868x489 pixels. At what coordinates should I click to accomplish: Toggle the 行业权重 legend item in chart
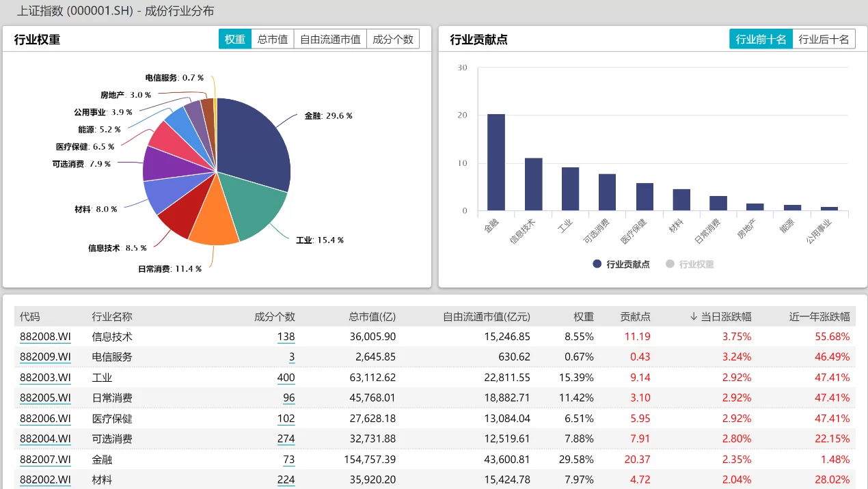tap(690, 264)
